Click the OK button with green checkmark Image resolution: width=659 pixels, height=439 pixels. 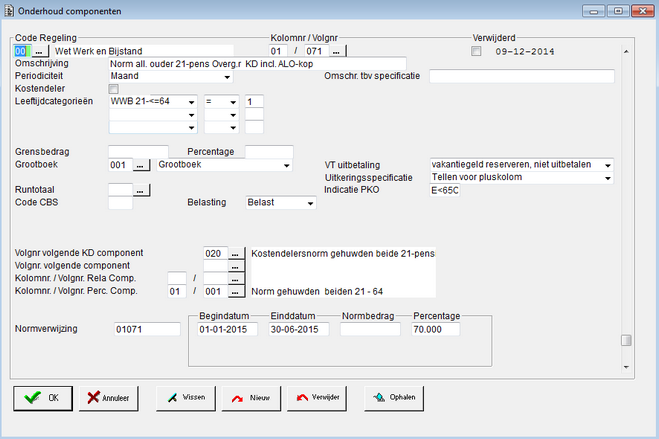[x=43, y=398]
